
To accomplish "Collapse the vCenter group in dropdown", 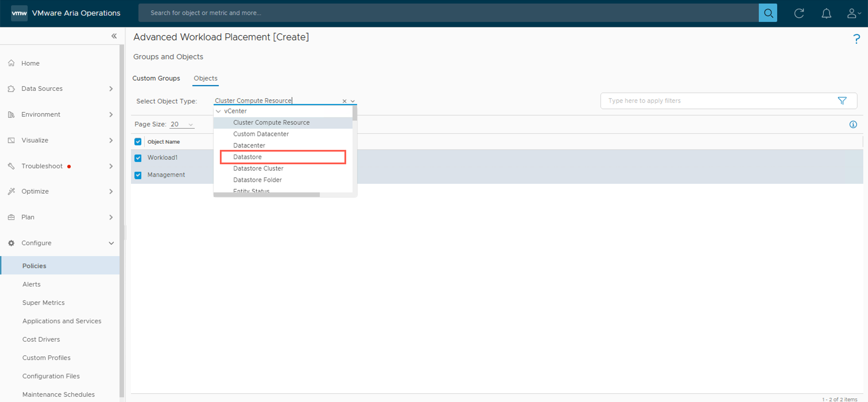I will click(218, 111).
